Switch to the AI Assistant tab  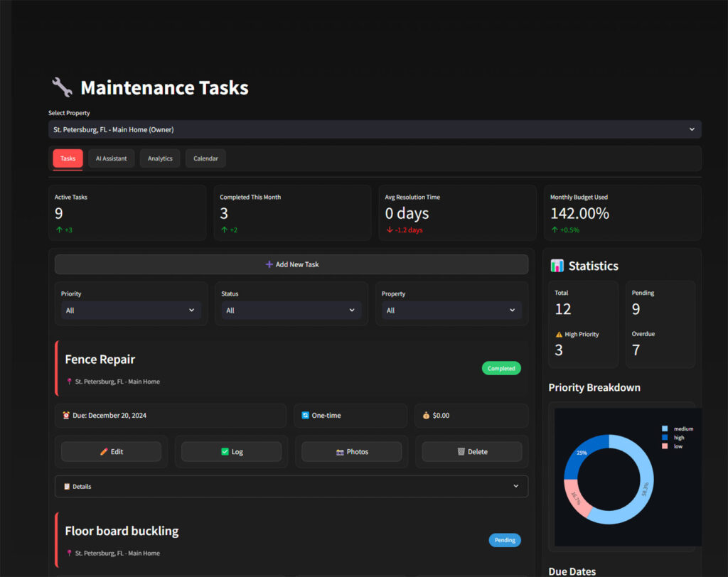pyautogui.click(x=111, y=158)
